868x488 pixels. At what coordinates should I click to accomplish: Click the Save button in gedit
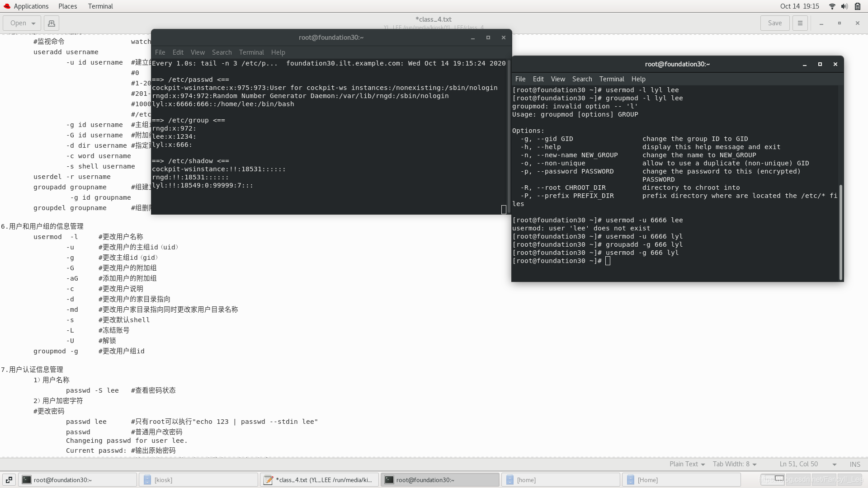[x=774, y=23]
